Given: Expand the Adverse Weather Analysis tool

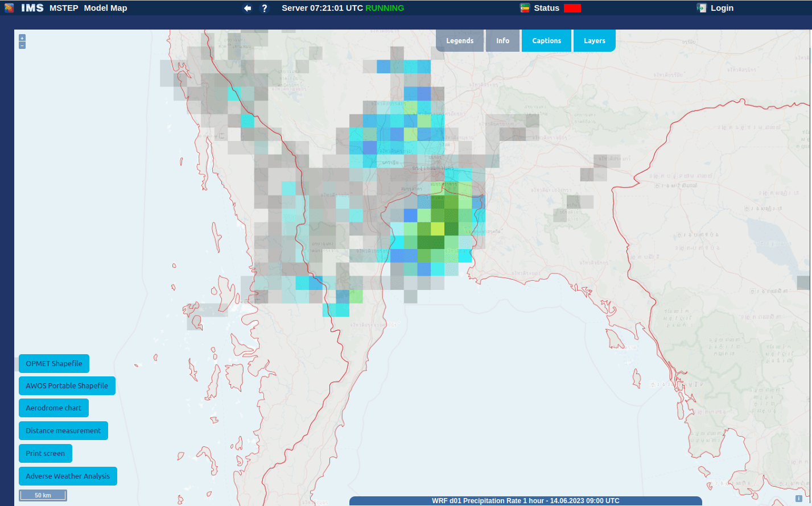Looking at the screenshot, I should [68, 476].
